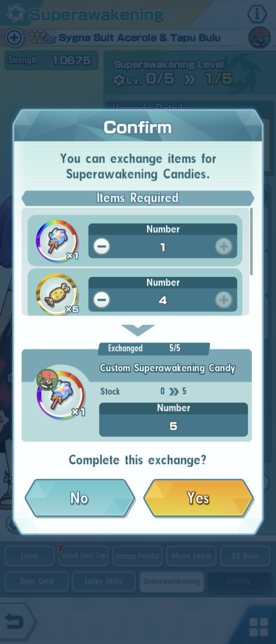Tap the info icon in top corner
The image size is (276, 644).
coord(257,14)
